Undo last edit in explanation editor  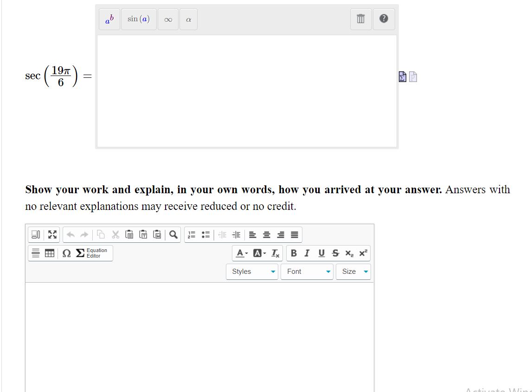[71, 234]
